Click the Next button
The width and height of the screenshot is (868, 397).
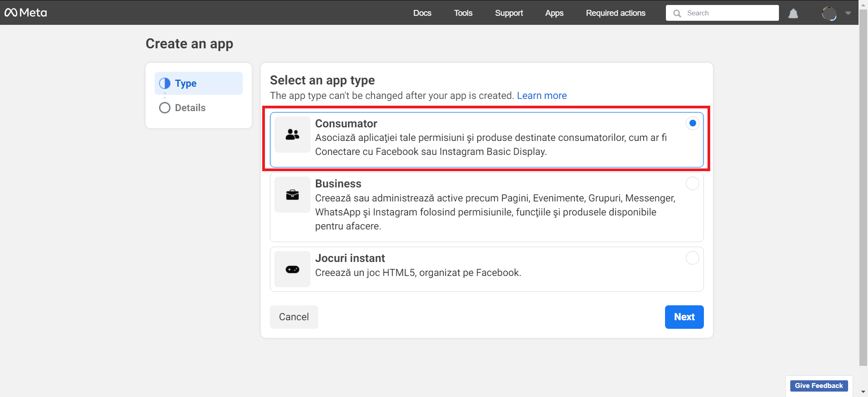pyautogui.click(x=684, y=317)
